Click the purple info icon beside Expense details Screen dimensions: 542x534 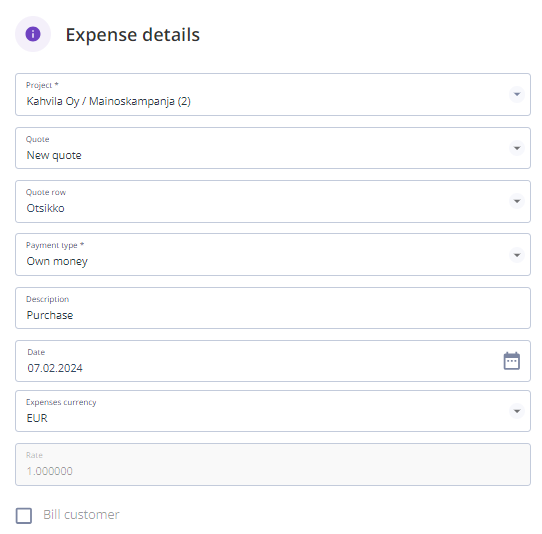coord(33,34)
